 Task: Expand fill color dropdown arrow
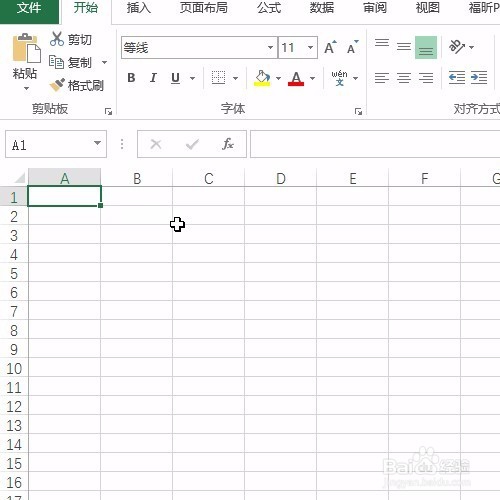(278, 79)
